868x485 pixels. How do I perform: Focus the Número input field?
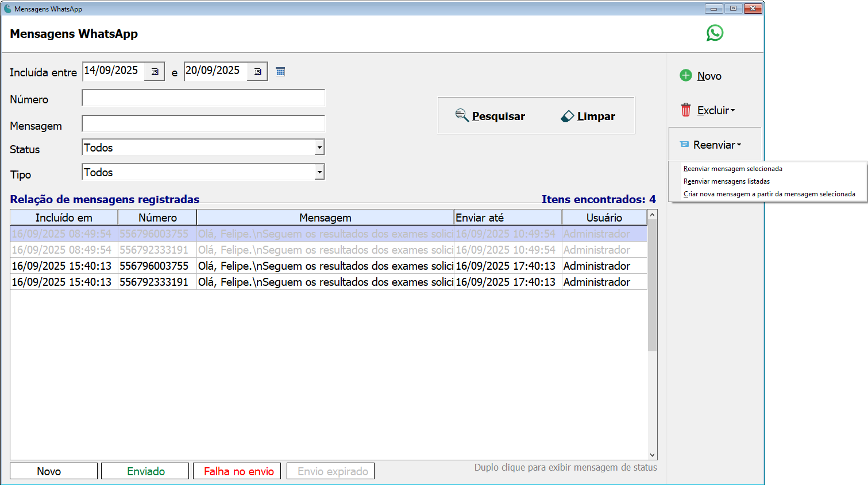203,98
